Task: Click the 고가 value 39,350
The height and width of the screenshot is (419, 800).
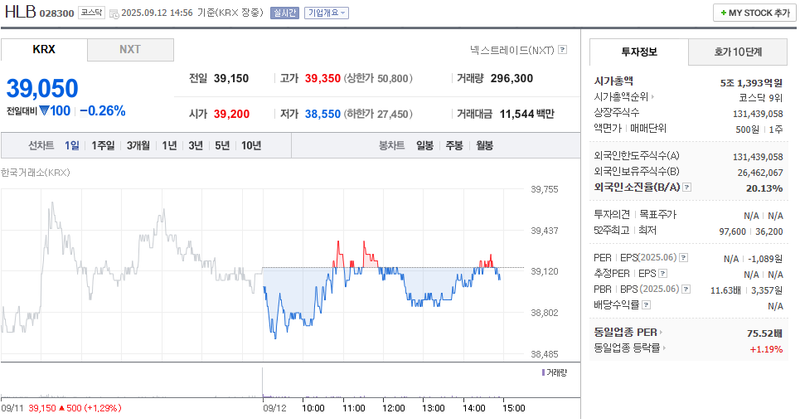Action: [322, 79]
